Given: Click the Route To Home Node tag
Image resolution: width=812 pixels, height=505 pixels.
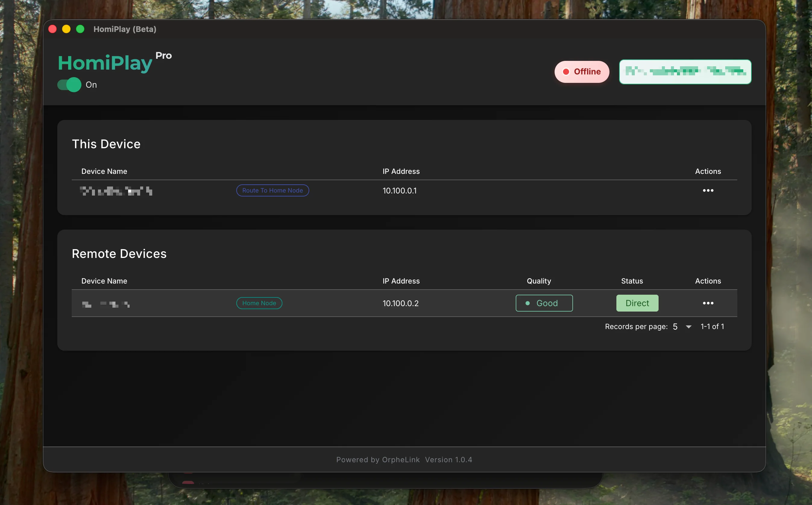Looking at the screenshot, I should (272, 190).
